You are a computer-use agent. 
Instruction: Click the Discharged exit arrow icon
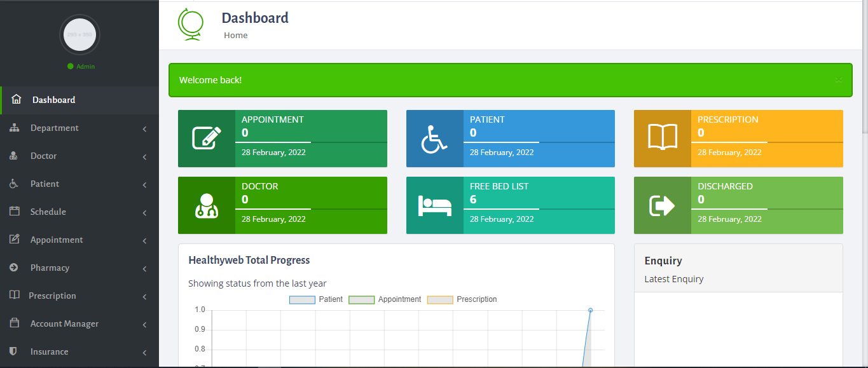[x=662, y=205]
